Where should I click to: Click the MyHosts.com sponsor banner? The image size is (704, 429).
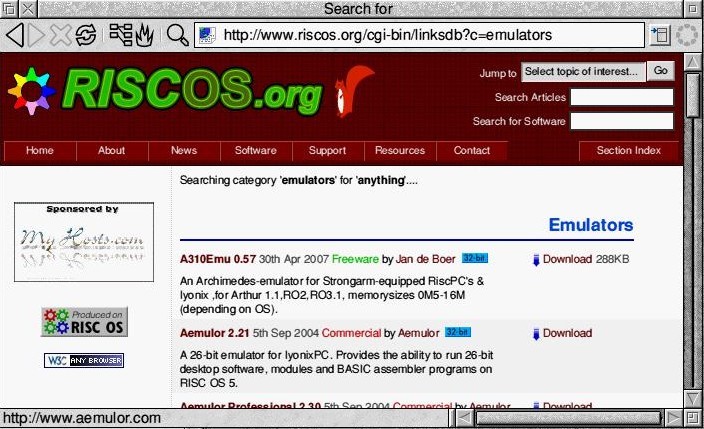[x=84, y=242]
